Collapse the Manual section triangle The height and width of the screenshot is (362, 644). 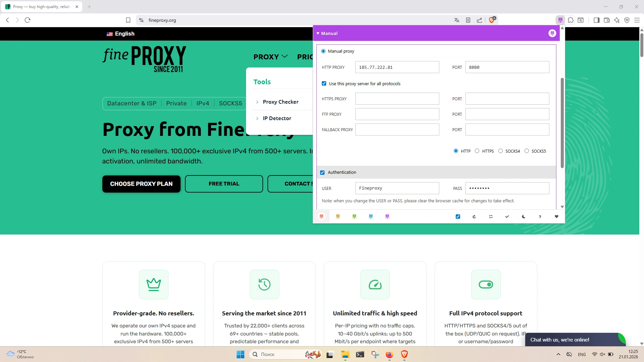click(318, 33)
